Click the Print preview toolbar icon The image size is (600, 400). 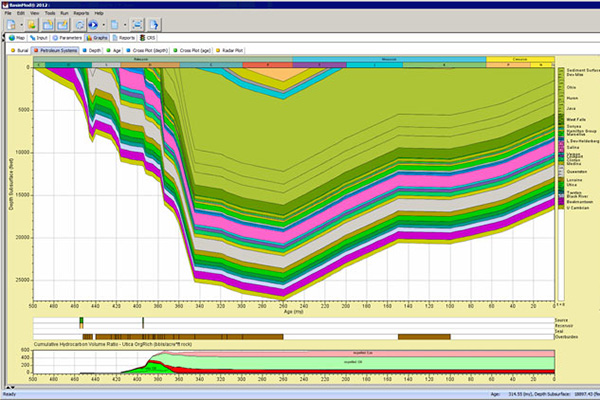pos(137,24)
